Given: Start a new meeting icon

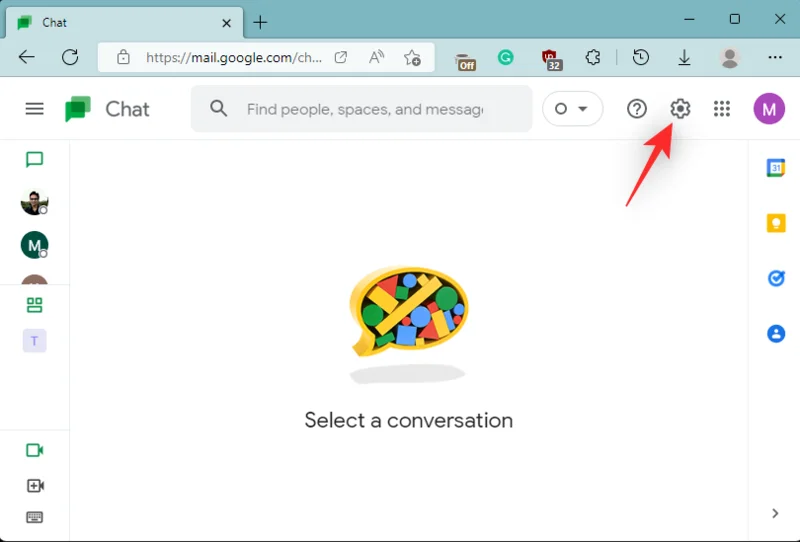Looking at the screenshot, I should pos(35,485).
